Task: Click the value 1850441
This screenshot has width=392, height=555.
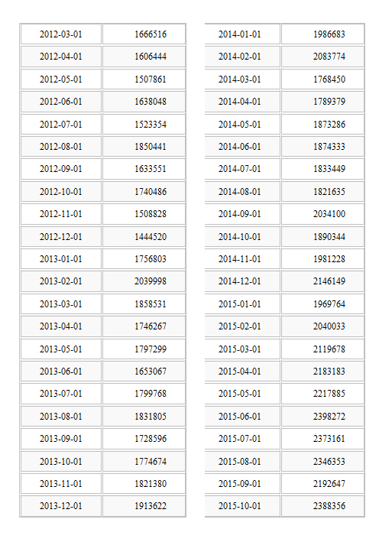Action: pos(151,147)
